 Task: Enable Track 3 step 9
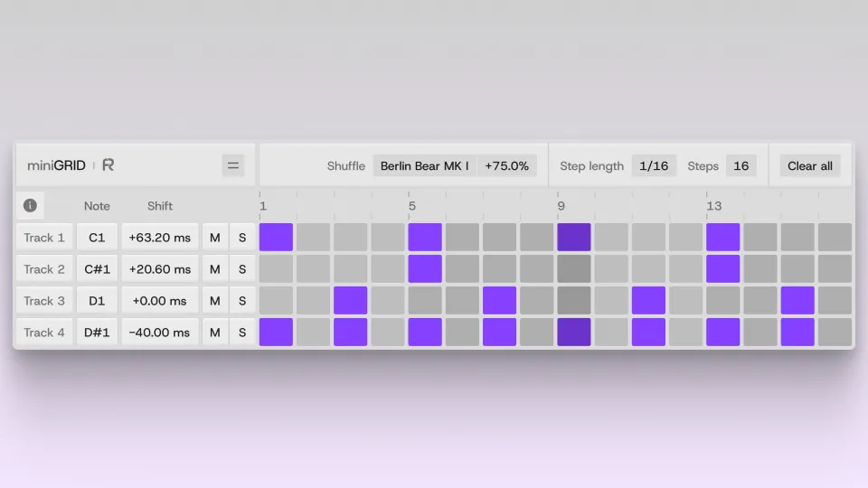(574, 300)
